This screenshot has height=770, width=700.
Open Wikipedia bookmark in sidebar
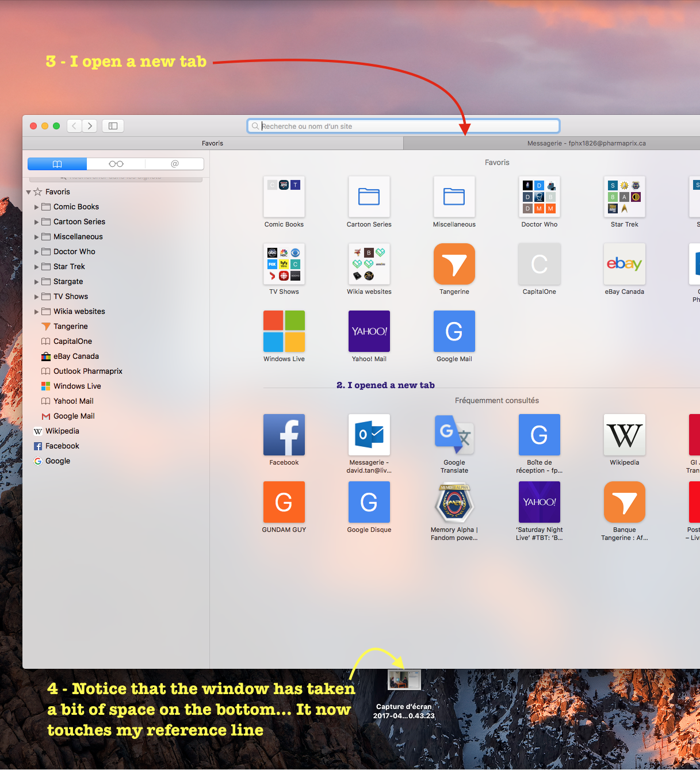(56, 431)
